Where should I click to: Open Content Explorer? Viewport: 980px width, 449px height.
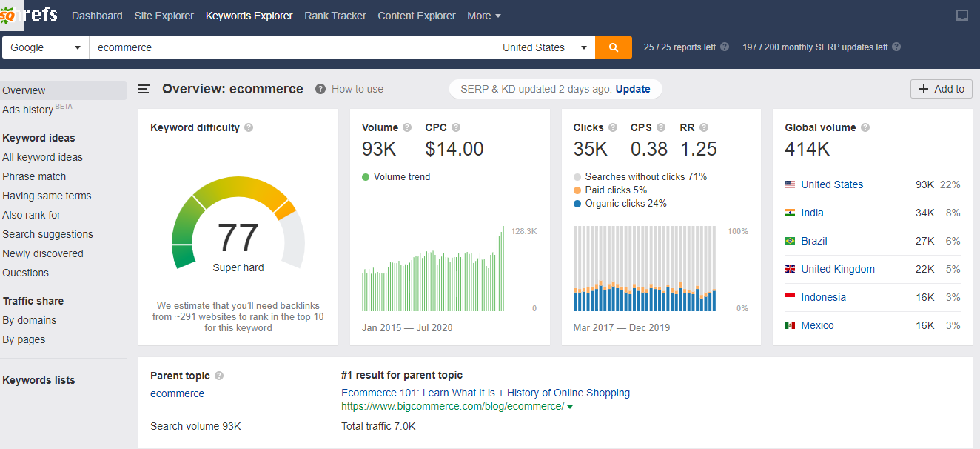(416, 15)
